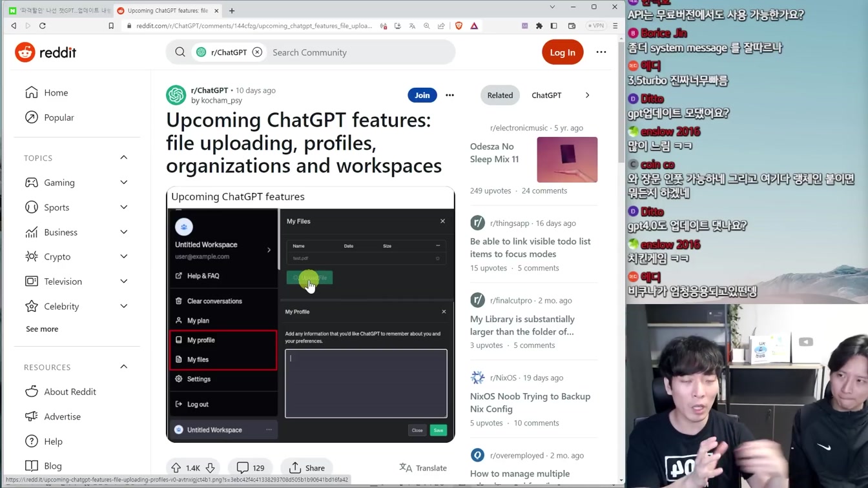Expand the Celebrity topic
Screen dimensions: 868x488
pyautogui.click(x=123, y=306)
